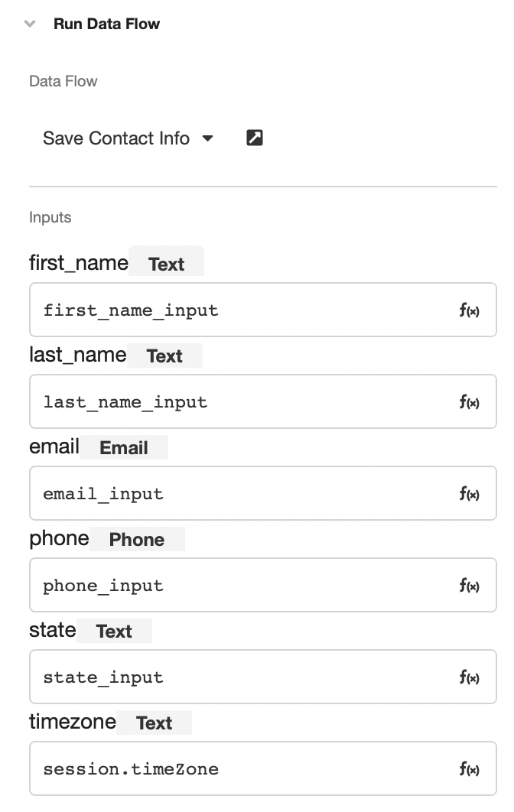Open formula editor icon for phone
The height and width of the screenshot is (812, 514).
[x=470, y=585]
